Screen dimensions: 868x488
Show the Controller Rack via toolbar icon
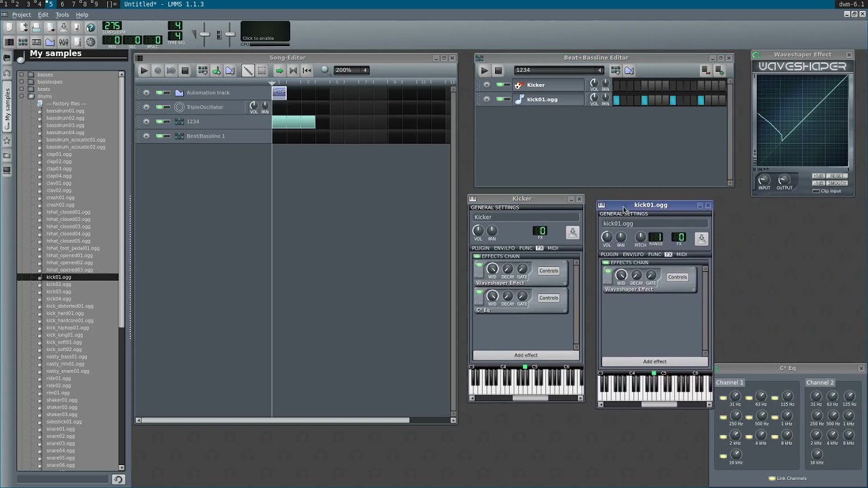click(90, 42)
